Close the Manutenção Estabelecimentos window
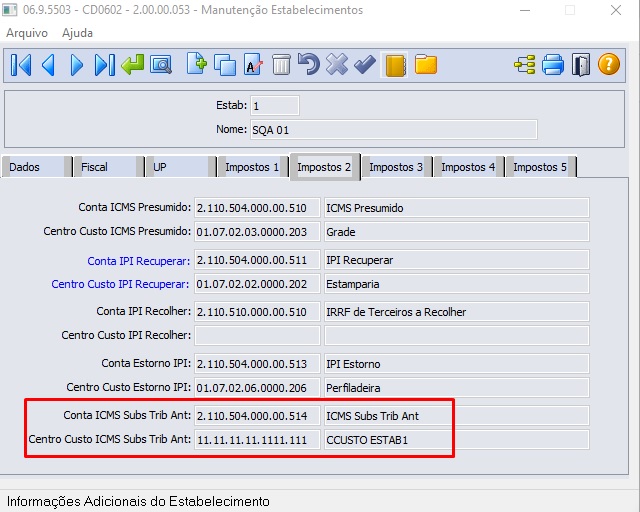This screenshot has height=512, width=640. (616, 10)
